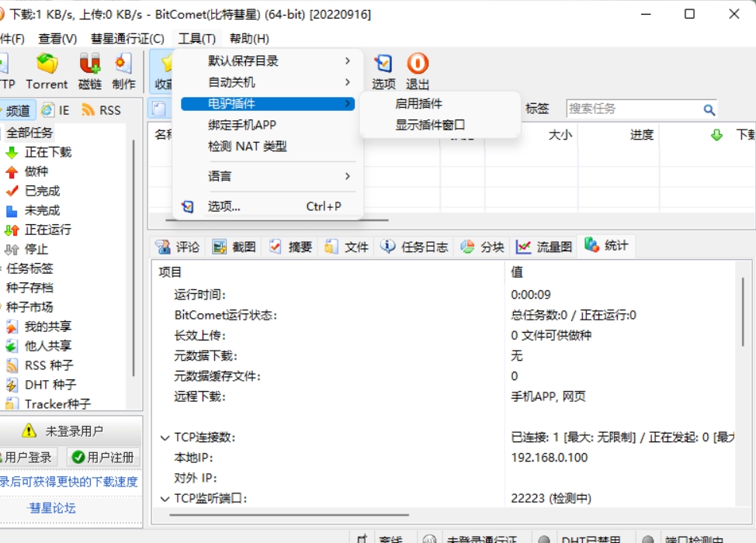Click the sidebar channel list scrollbar
Image resolution: width=756 pixels, height=543 pixels.
(134, 258)
